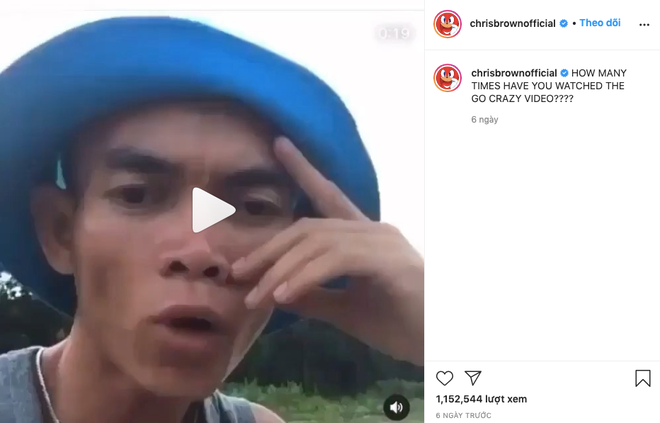Click the 0:19 video duration indicator
Image resolution: width=660 pixels, height=423 pixels.
[394, 33]
